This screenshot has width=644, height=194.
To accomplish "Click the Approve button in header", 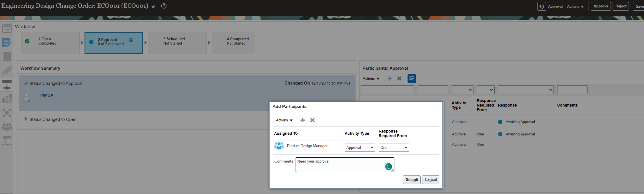I will click(601, 6).
